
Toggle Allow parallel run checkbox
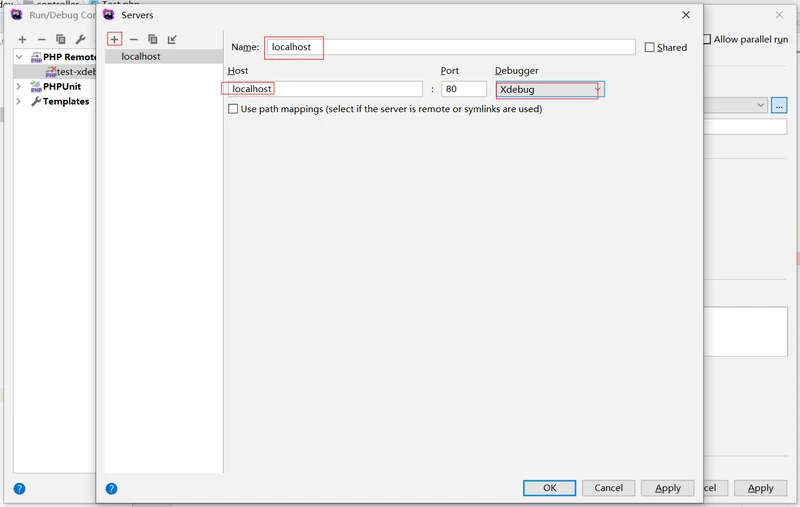tap(707, 39)
